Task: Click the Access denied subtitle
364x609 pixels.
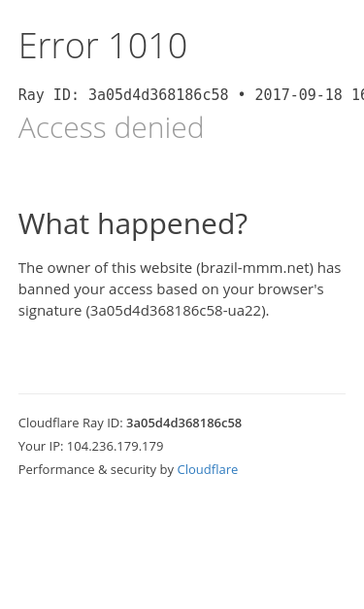Action: 111,127
